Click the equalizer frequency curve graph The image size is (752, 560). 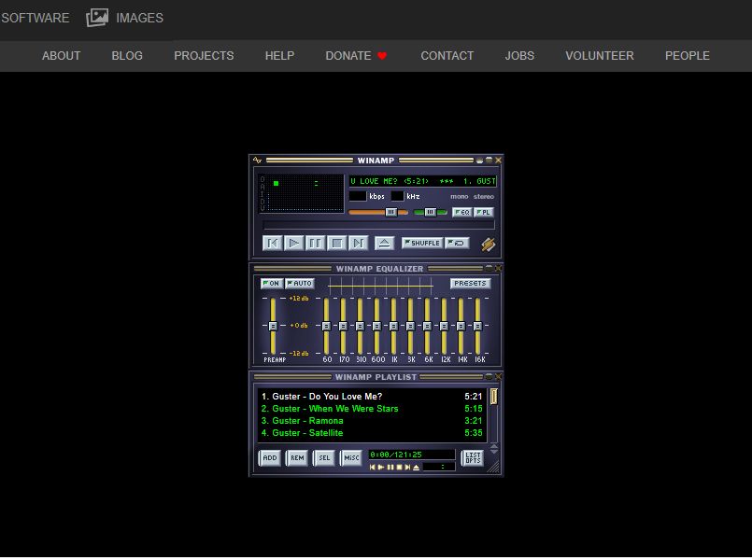pos(380,286)
